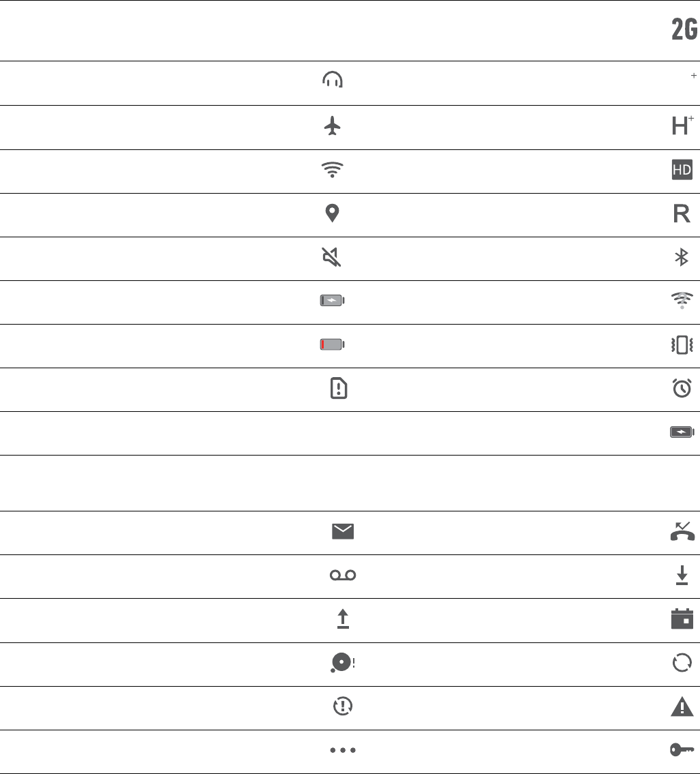The image size is (700, 774).
Task: Click the location pin icon
Action: tap(333, 214)
